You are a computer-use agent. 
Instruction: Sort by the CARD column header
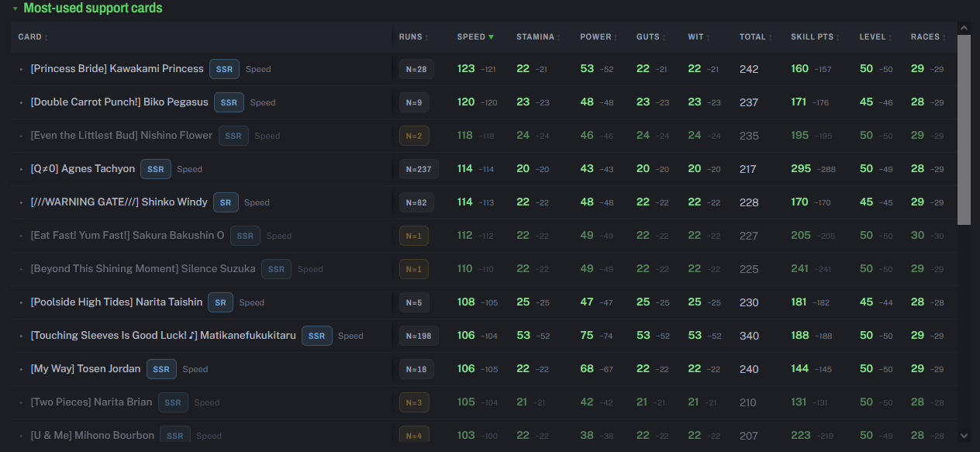(x=33, y=37)
